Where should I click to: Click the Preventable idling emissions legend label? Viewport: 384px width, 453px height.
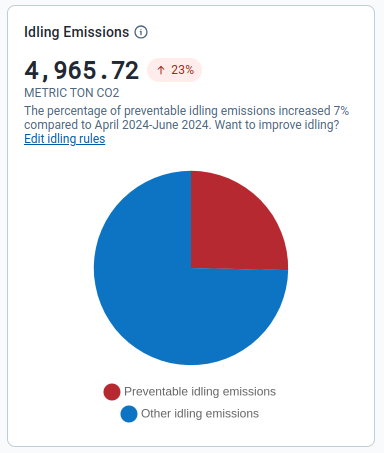coord(200,392)
